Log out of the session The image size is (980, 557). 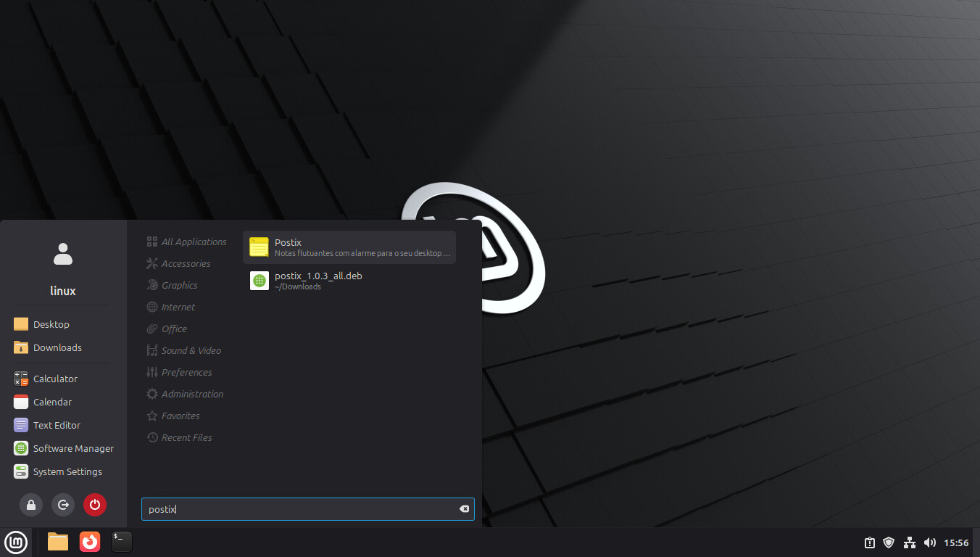(63, 505)
